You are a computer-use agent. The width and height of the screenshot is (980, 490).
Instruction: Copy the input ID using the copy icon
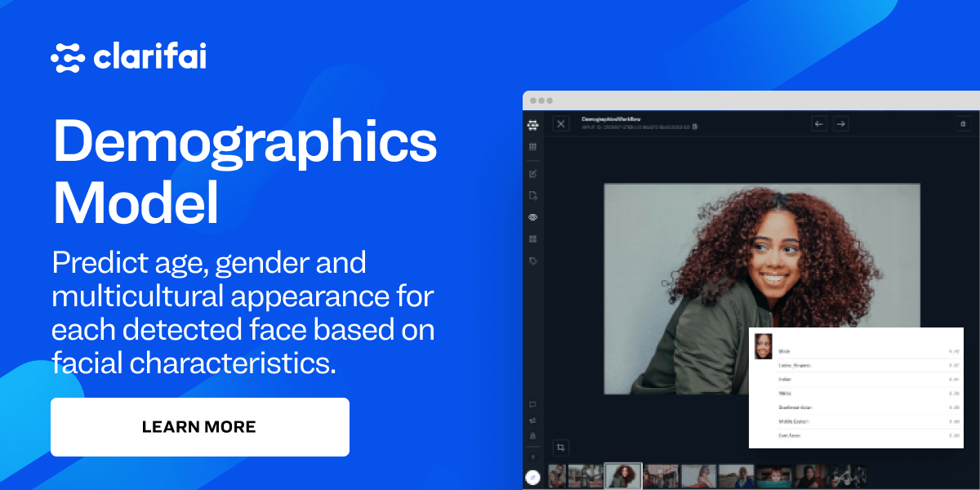click(x=695, y=127)
